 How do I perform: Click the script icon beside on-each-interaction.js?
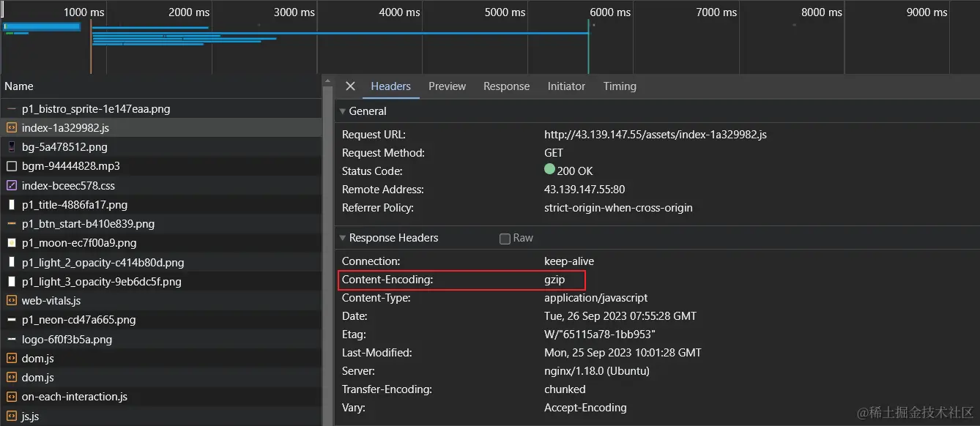(11, 397)
